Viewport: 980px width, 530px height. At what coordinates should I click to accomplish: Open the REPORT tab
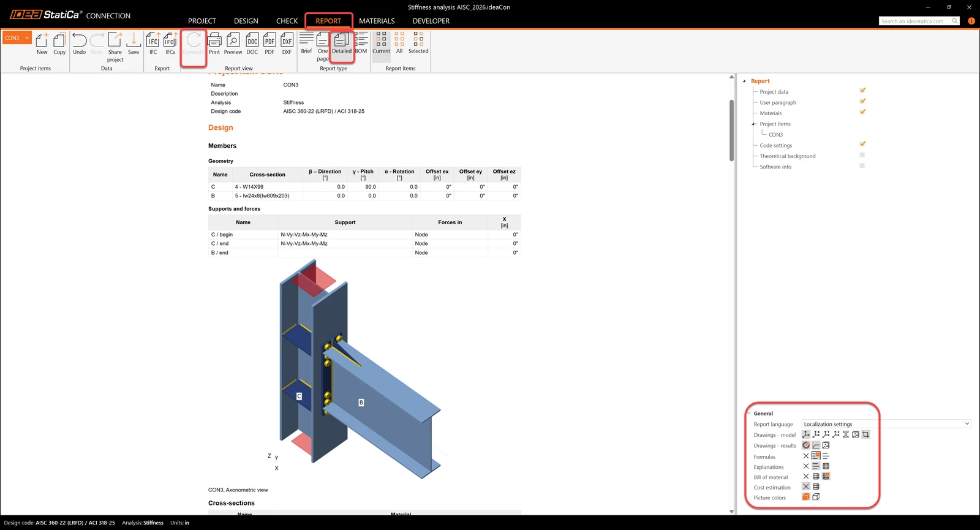coord(328,21)
